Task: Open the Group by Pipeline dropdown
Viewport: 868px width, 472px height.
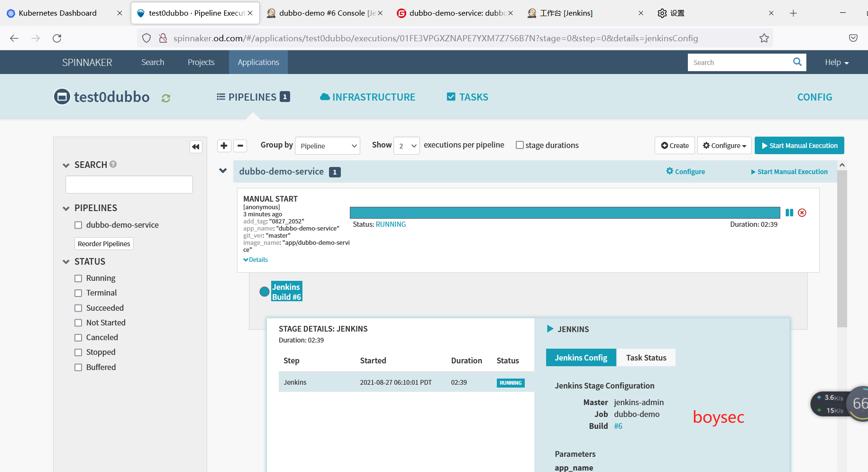Action: coord(328,146)
